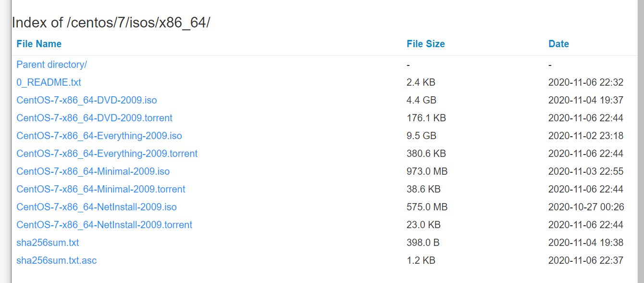Select the Minimal-2009 torrent file

click(x=101, y=189)
